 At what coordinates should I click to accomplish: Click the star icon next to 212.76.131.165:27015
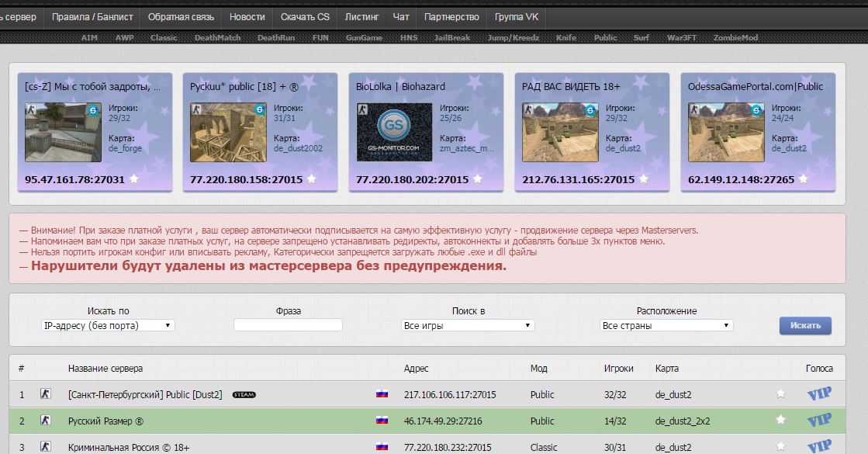coord(644,178)
